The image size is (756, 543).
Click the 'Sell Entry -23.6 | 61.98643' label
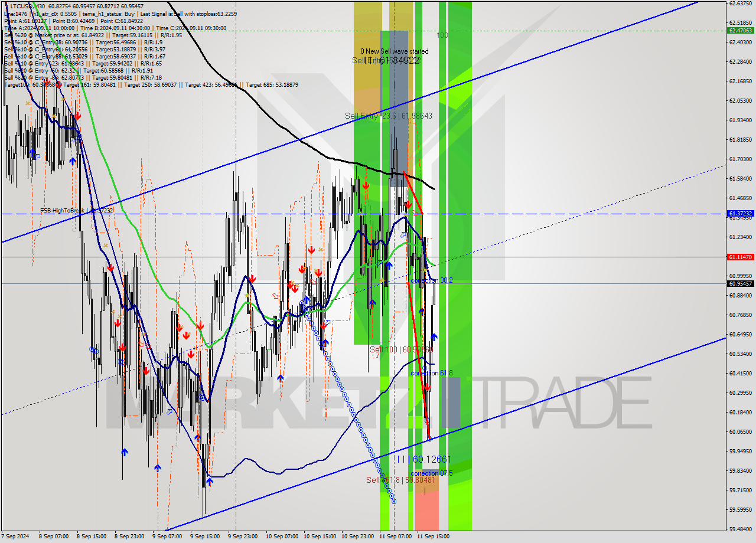(x=388, y=116)
